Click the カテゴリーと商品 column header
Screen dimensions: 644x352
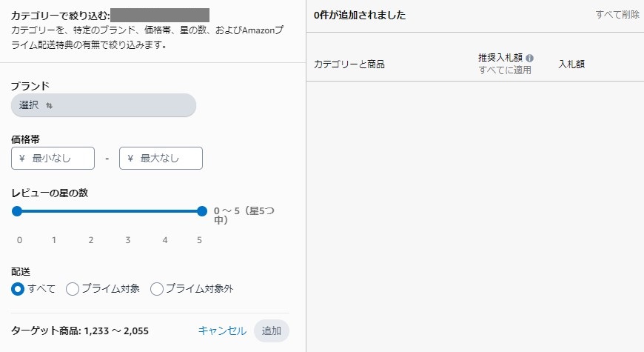(x=349, y=64)
